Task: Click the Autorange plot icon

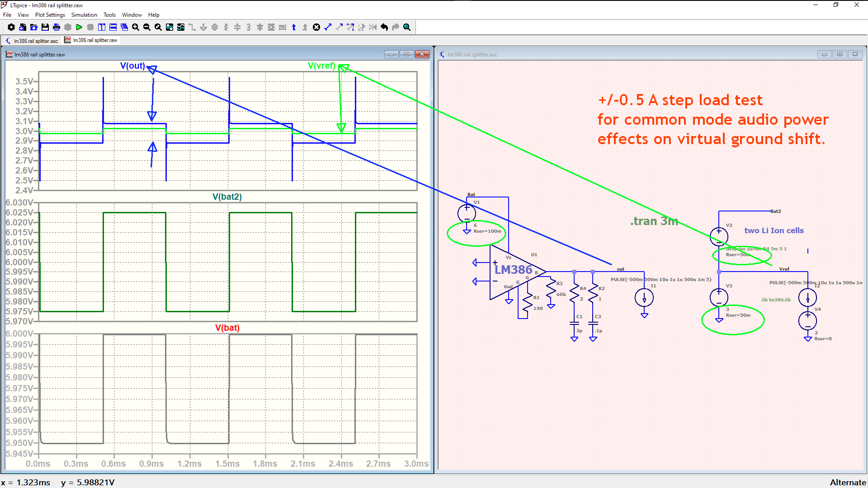Action: tap(170, 27)
